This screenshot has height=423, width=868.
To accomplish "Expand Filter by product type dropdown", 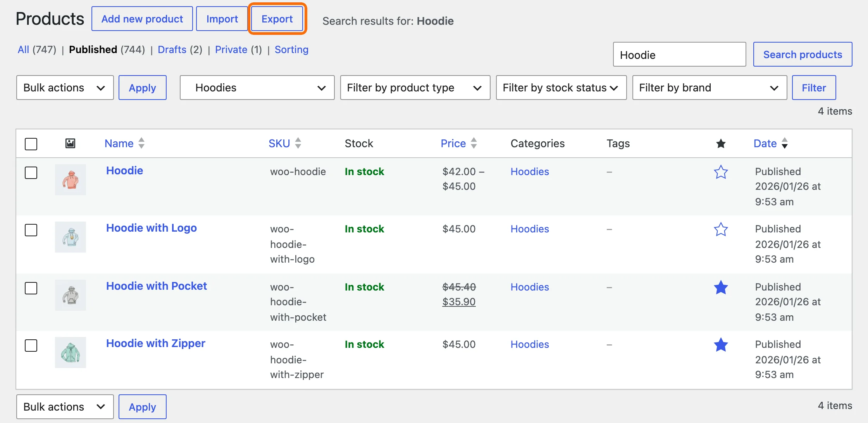I will [x=415, y=88].
